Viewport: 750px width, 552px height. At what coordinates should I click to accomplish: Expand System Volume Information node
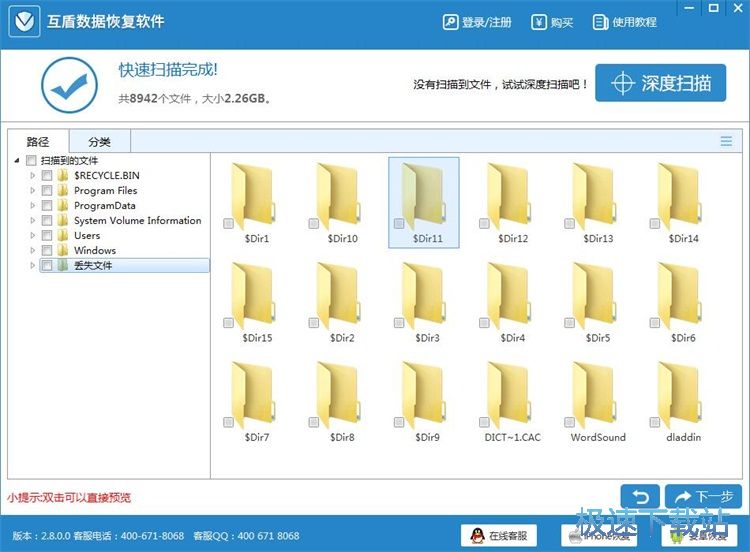click(x=33, y=221)
